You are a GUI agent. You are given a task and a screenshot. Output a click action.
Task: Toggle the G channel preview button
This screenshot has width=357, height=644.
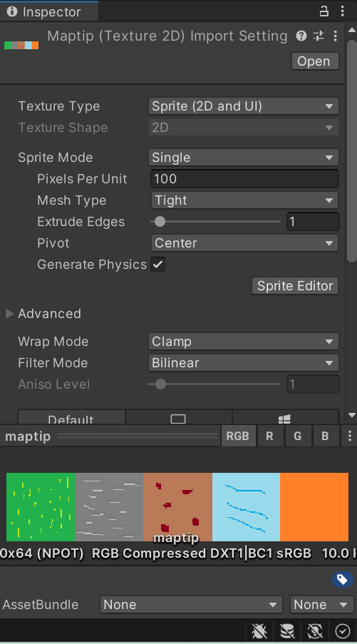click(x=298, y=436)
